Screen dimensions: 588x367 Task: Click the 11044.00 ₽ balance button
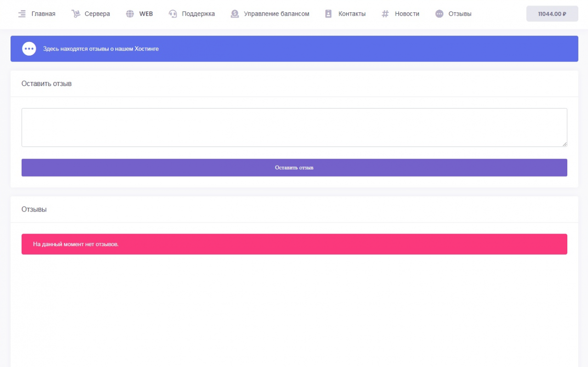coord(552,14)
